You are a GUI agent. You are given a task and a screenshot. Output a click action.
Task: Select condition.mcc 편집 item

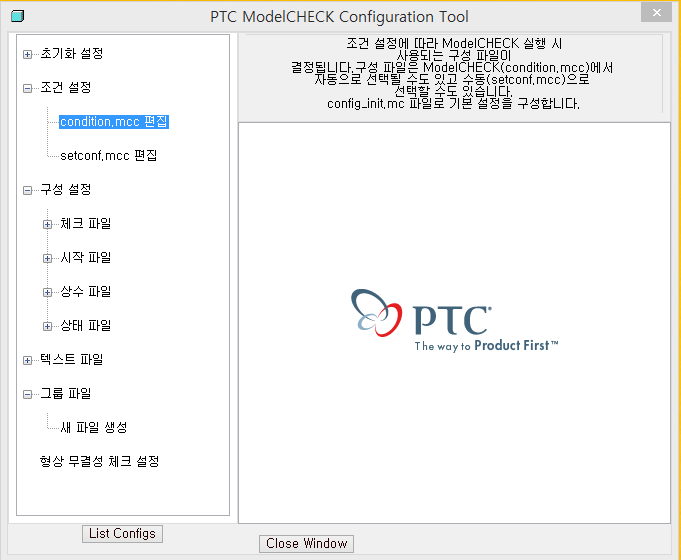(x=114, y=122)
